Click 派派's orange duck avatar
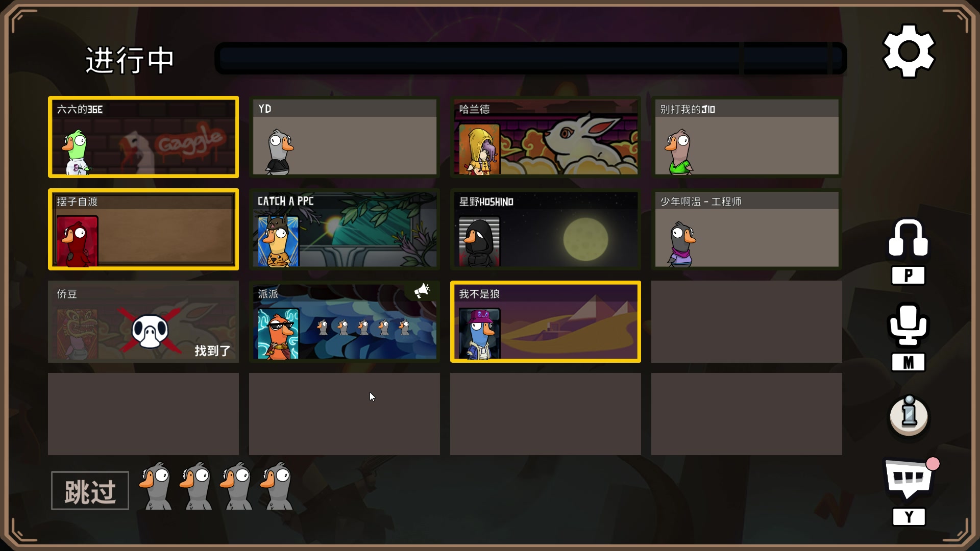 tap(278, 334)
